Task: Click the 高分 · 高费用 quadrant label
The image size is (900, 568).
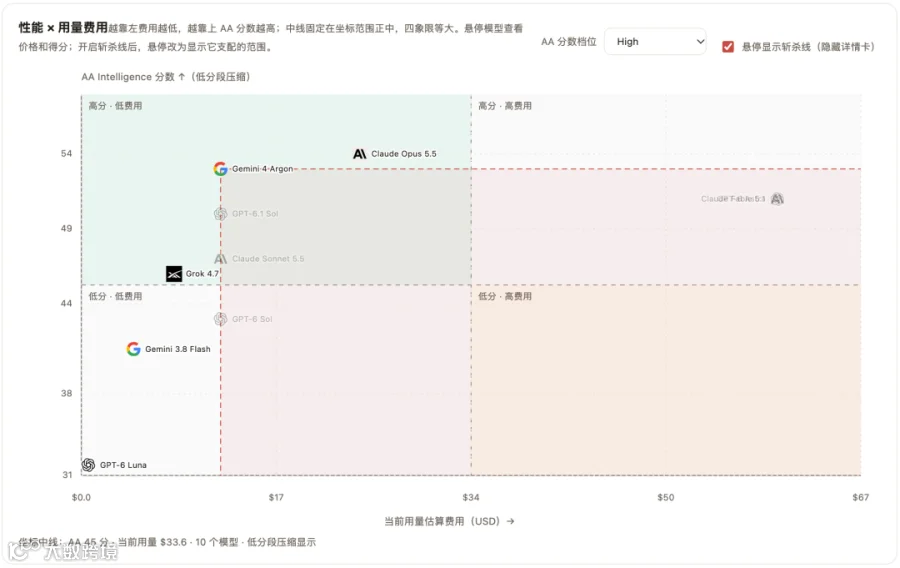Action: [505, 106]
